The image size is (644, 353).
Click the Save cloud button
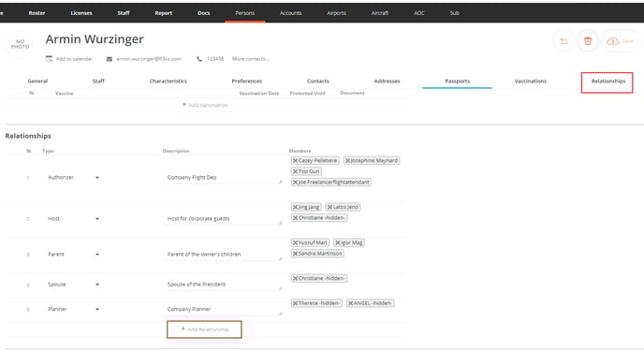click(621, 41)
